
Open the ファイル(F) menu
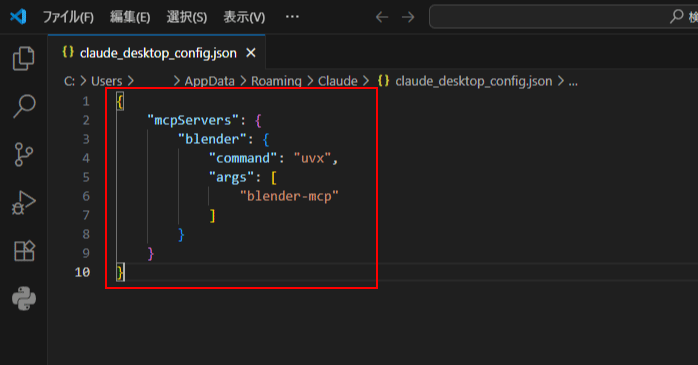coord(68,17)
